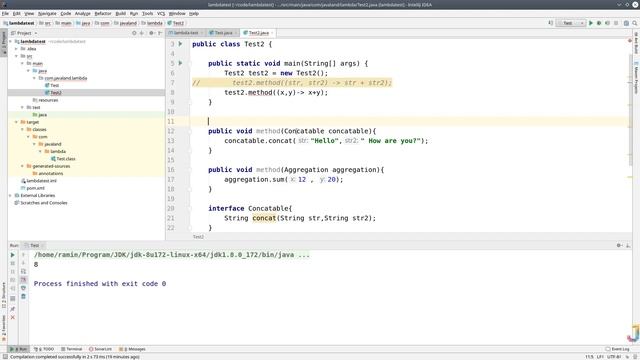
Task: Open the Build menu
Action: [120, 13]
